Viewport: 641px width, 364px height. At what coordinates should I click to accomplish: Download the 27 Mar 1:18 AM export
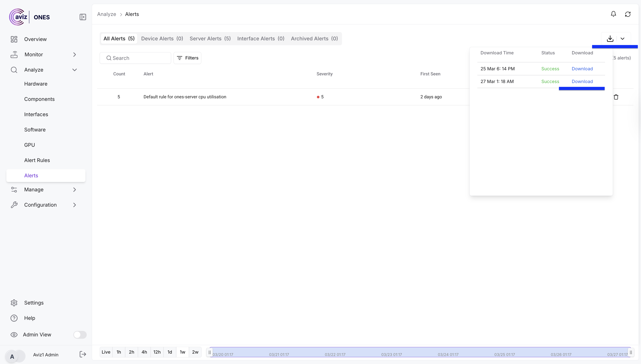(x=582, y=82)
